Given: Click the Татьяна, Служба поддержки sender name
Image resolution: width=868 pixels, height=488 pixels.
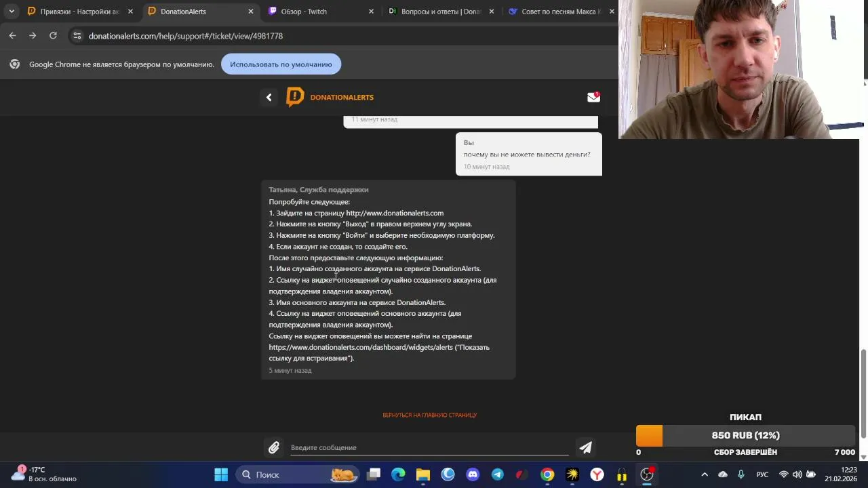Looking at the screenshot, I should (x=319, y=190).
